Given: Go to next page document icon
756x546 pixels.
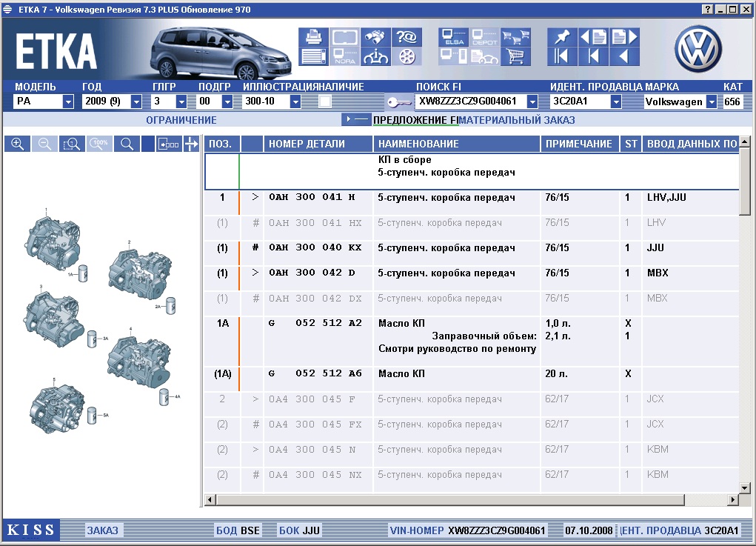Looking at the screenshot, I should (x=624, y=37).
